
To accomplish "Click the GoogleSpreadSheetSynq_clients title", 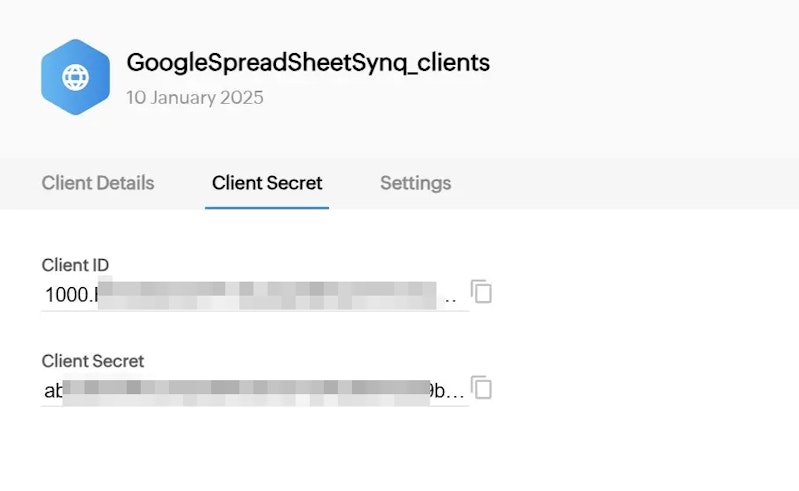I will (x=308, y=63).
